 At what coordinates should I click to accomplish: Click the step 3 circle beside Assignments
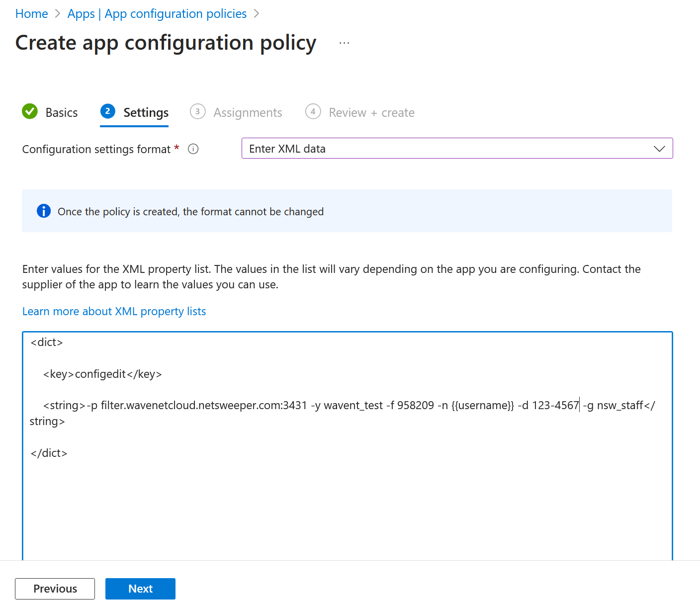[197, 111]
